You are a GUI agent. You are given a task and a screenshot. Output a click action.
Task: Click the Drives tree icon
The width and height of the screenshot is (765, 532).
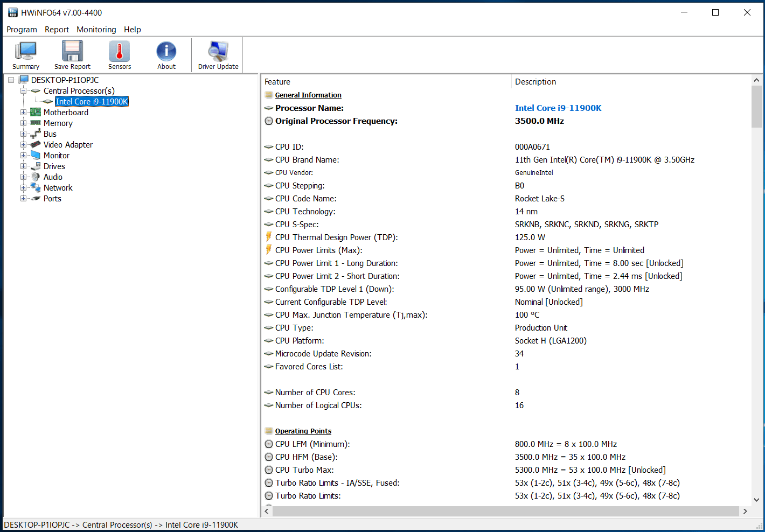click(36, 166)
